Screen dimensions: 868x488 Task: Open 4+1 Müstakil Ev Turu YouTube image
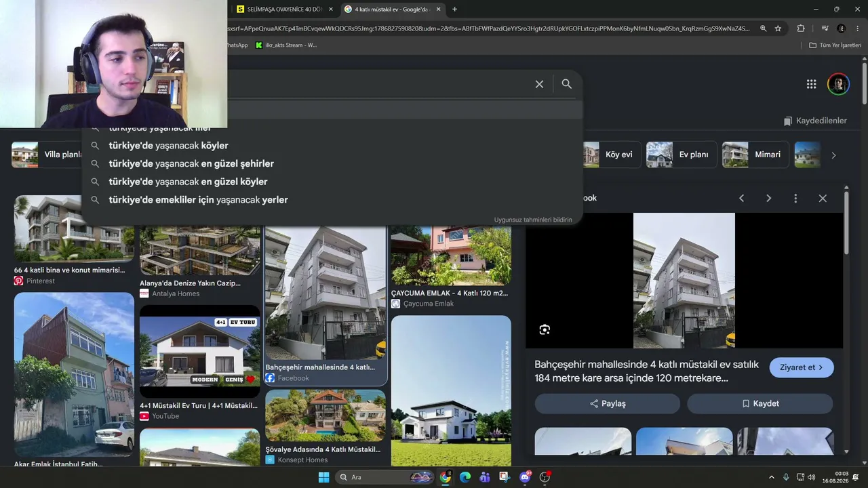[200, 351]
